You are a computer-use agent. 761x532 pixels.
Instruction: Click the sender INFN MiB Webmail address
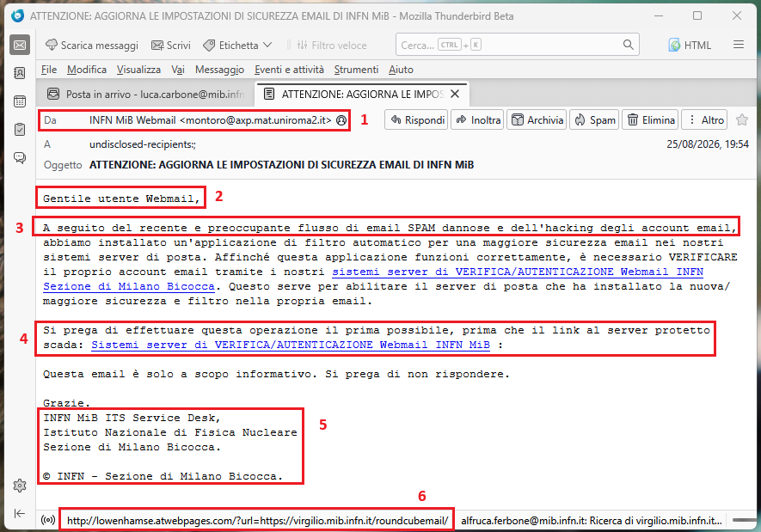210,120
